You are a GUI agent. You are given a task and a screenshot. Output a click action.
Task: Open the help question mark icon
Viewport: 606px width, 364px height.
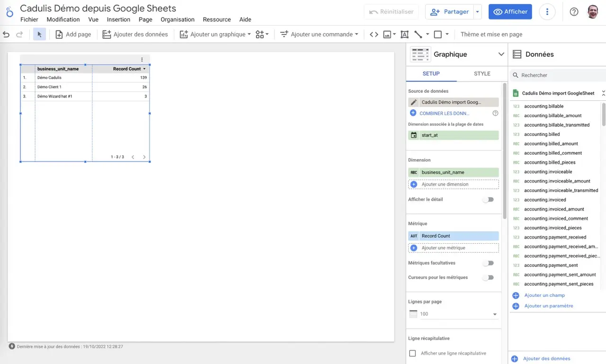(x=574, y=12)
